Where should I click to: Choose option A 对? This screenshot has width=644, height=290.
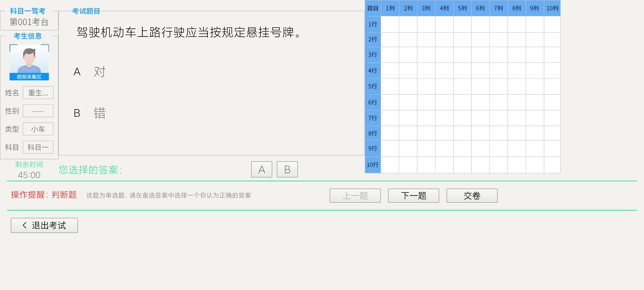coord(90,72)
